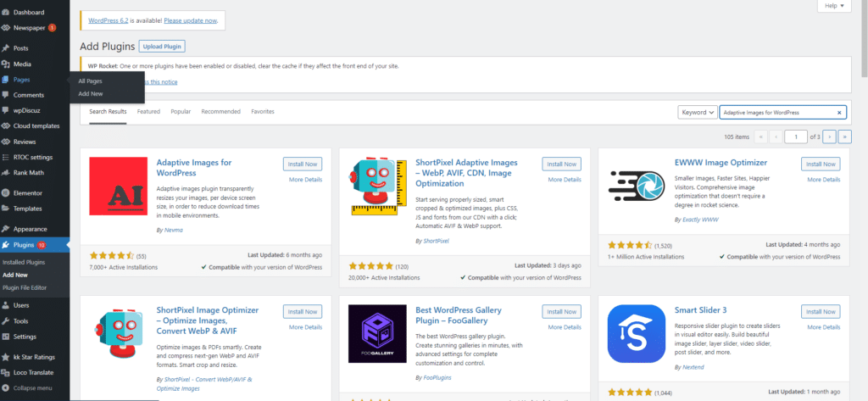868x401 pixels.
Task: Open the RTOC settings icon
Action: pos(6,157)
